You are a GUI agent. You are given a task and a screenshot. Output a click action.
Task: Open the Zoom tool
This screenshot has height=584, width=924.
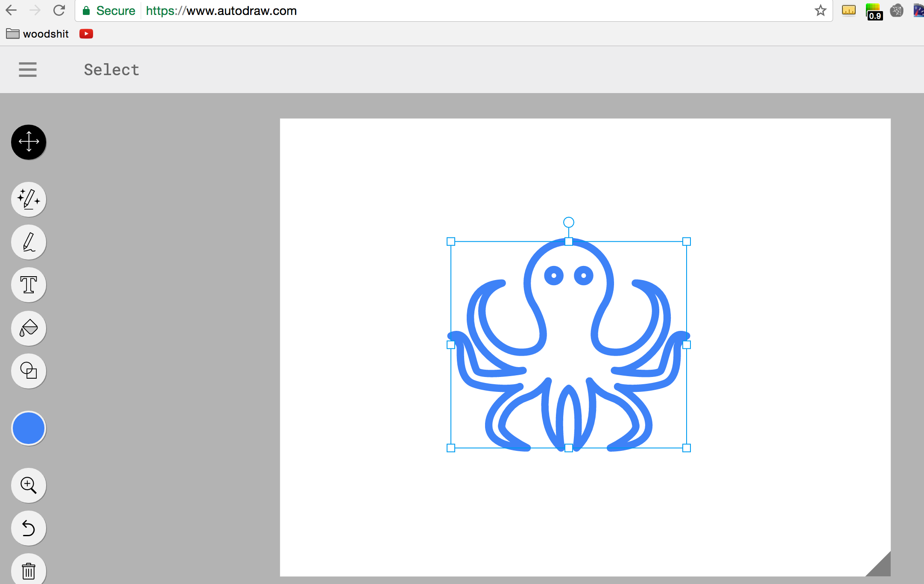click(28, 485)
